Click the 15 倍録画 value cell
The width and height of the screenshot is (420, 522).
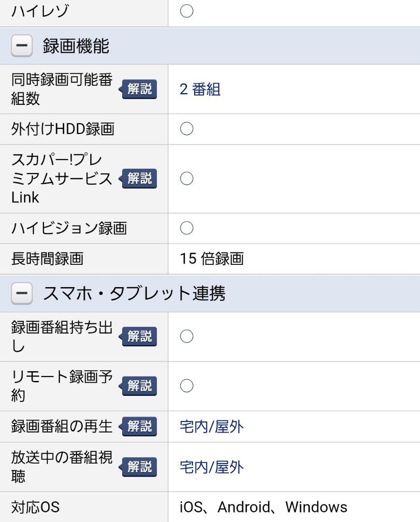click(x=294, y=259)
